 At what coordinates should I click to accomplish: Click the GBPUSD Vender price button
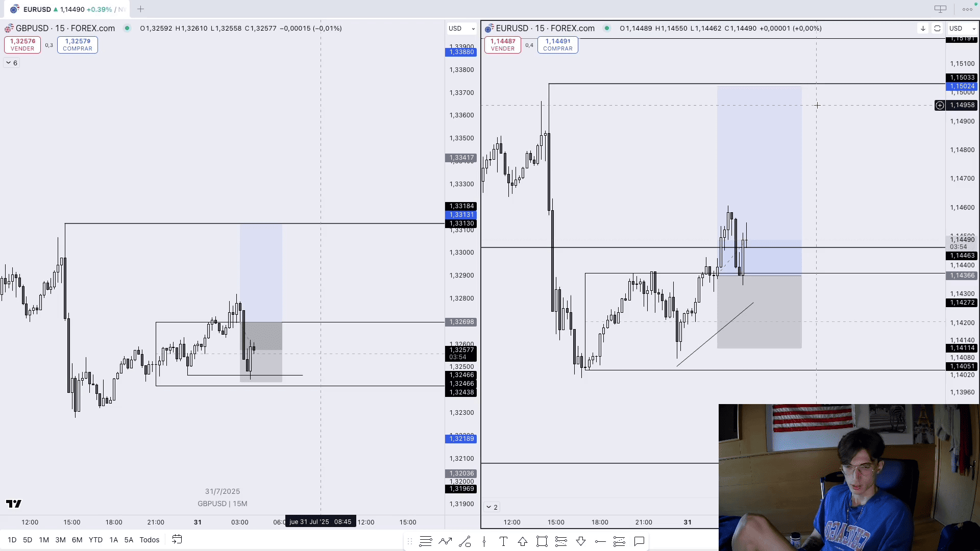pos(22,45)
